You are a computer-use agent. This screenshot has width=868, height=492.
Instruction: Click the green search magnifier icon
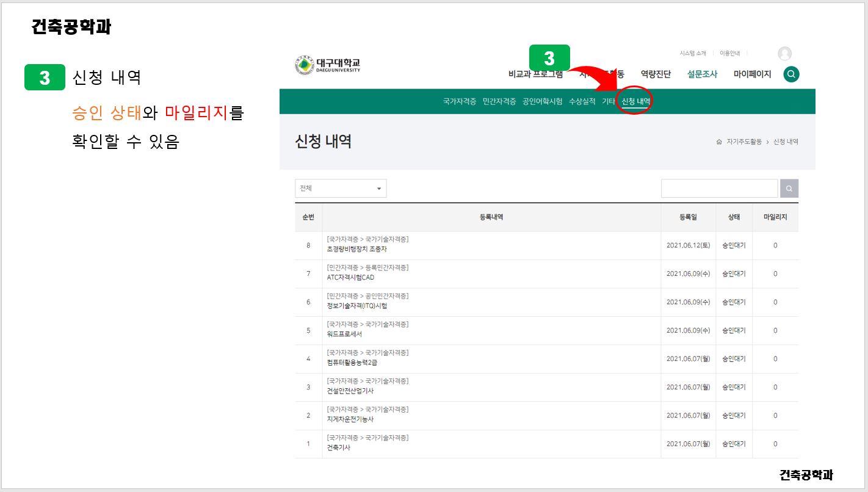pos(791,74)
